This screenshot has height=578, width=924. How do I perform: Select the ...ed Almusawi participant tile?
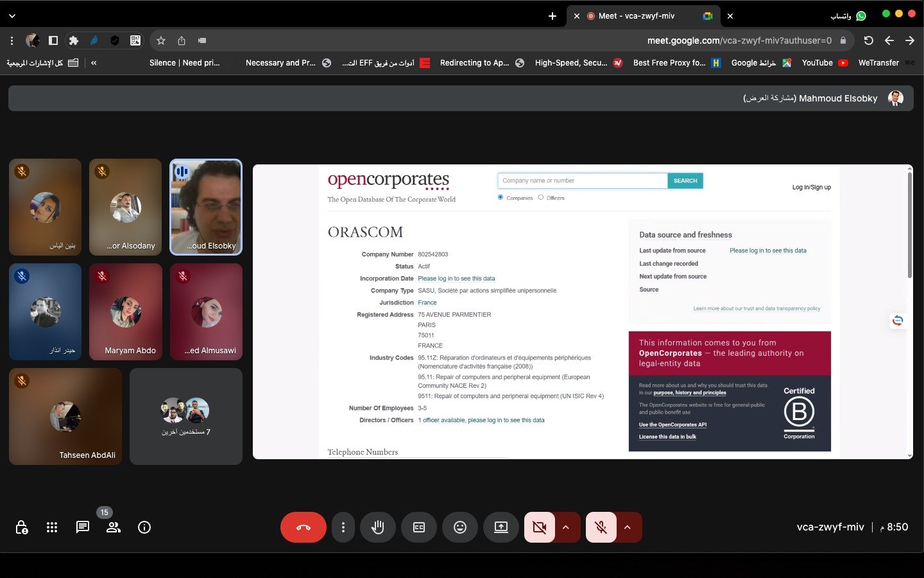click(x=206, y=311)
